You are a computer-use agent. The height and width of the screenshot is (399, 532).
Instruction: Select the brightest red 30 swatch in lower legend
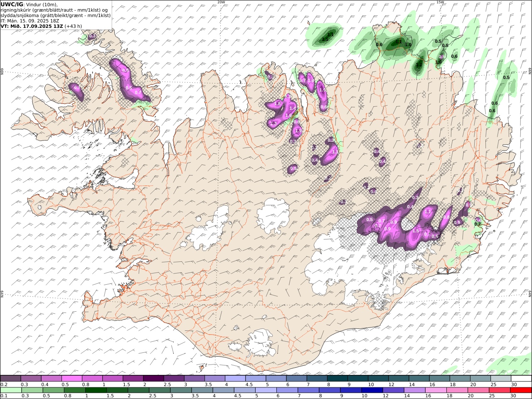click(x=521, y=390)
